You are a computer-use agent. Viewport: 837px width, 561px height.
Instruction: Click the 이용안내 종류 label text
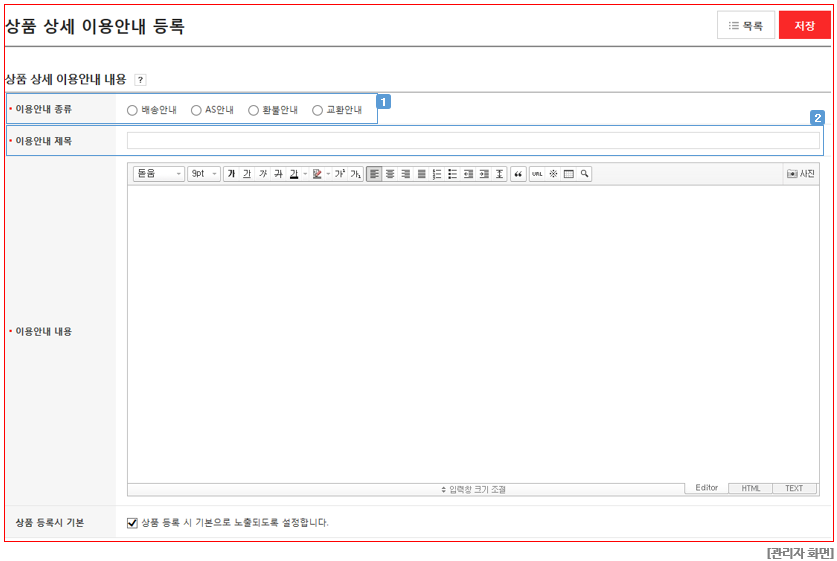(43, 109)
